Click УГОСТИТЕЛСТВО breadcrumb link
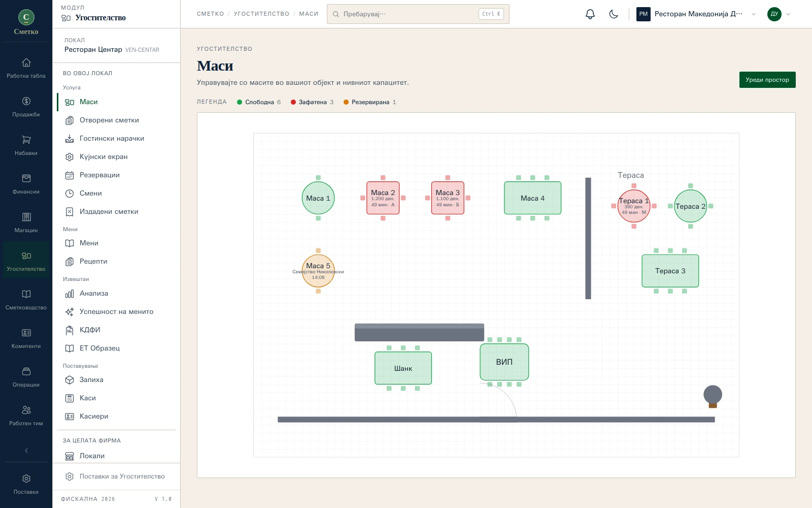This screenshot has height=508, width=812. click(261, 14)
